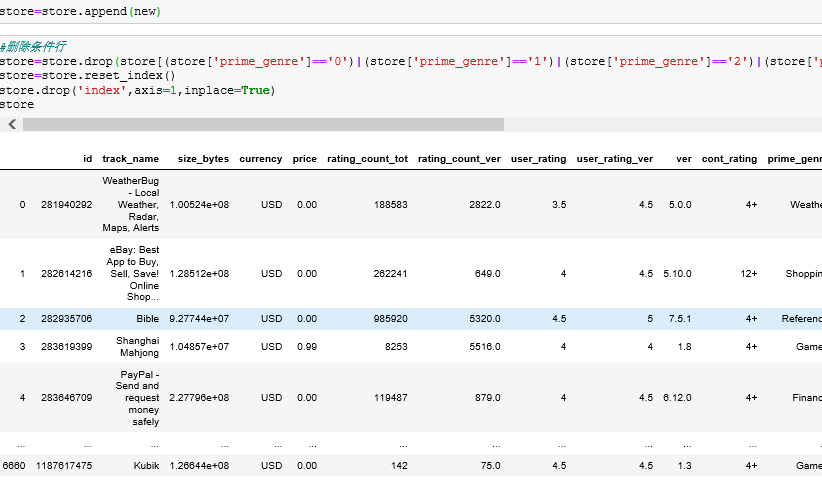Click the 'ver' column header

684,159
